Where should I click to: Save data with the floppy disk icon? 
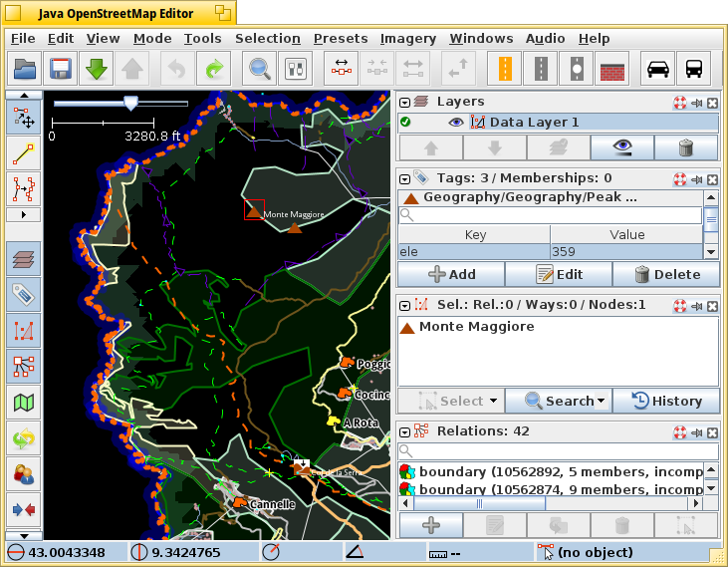point(61,69)
